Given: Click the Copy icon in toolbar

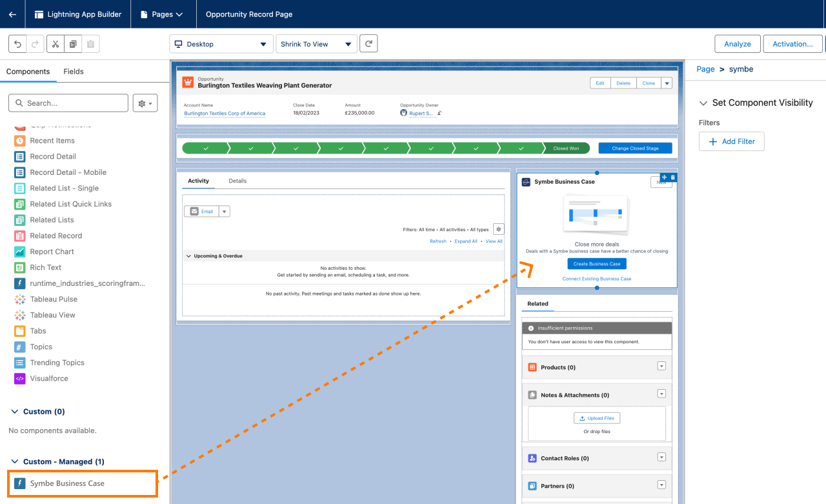Looking at the screenshot, I should coord(73,44).
